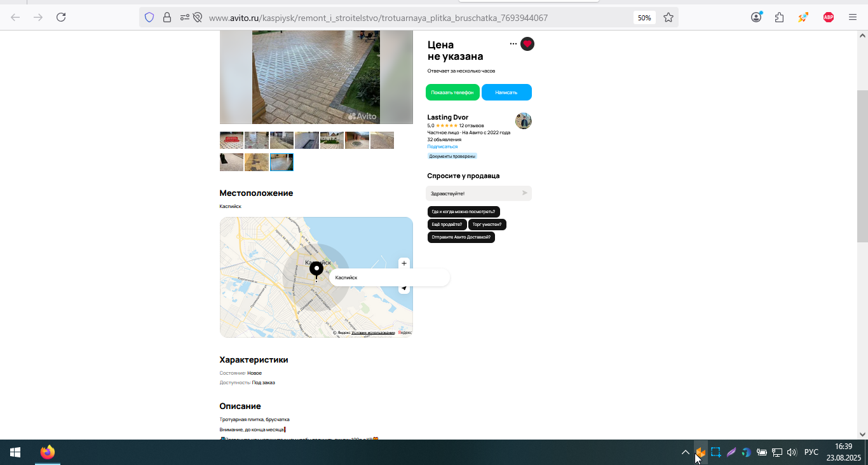Click the site padlock security icon
The width and height of the screenshot is (868, 465).
coord(167,17)
